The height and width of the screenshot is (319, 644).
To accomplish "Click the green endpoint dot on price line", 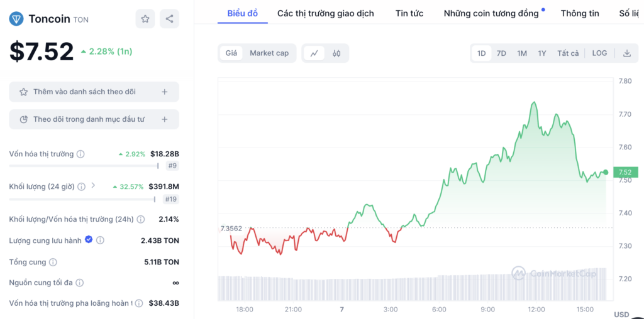I will coord(606,172).
